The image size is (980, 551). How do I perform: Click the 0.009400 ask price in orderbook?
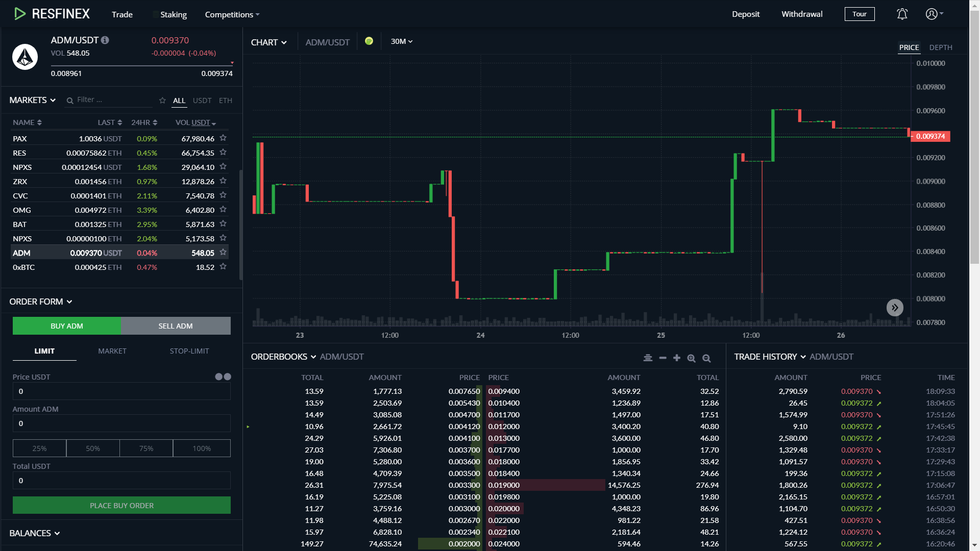504,391
